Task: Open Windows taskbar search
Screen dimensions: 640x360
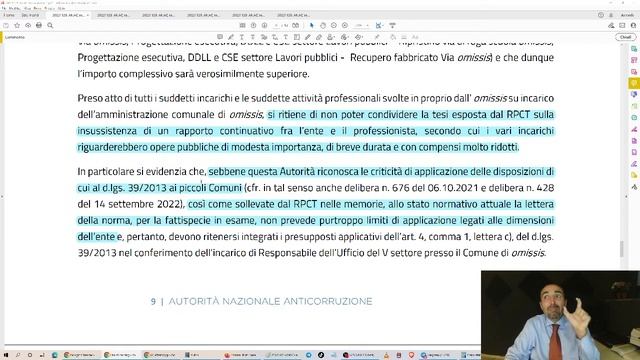Action: pyautogui.click(x=18, y=355)
